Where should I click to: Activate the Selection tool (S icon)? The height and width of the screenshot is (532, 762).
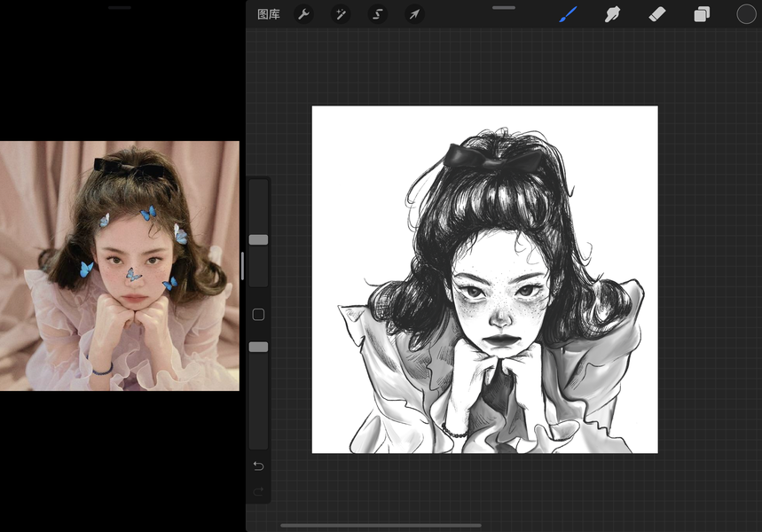[x=378, y=14]
